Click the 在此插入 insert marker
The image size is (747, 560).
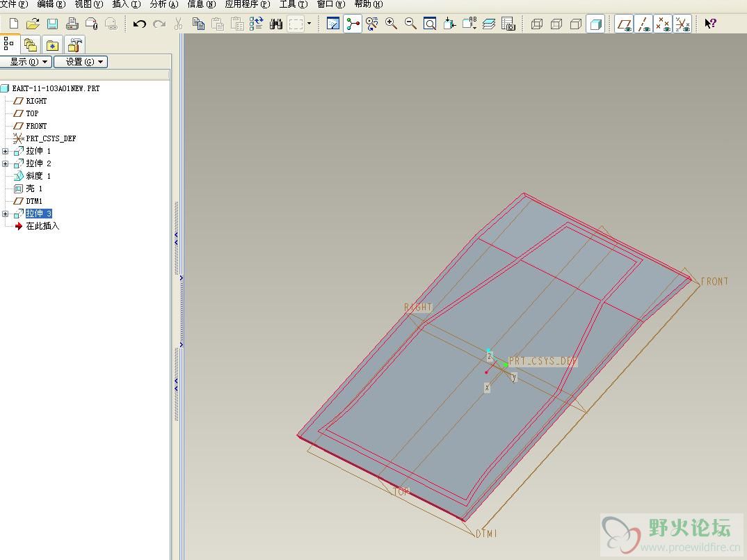[x=42, y=226]
